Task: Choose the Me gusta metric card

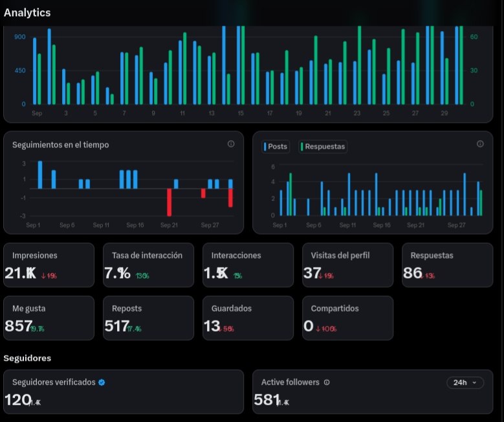Action: [x=49, y=318]
